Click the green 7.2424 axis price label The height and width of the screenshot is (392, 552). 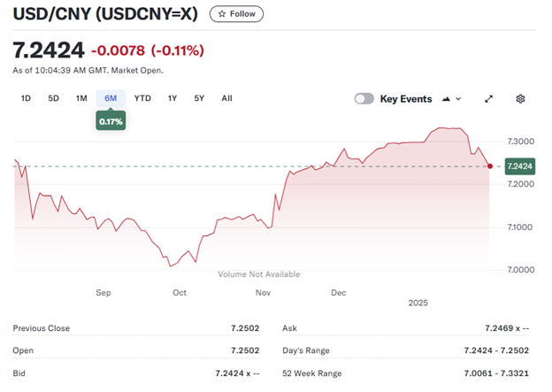click(x=519, y=165)
